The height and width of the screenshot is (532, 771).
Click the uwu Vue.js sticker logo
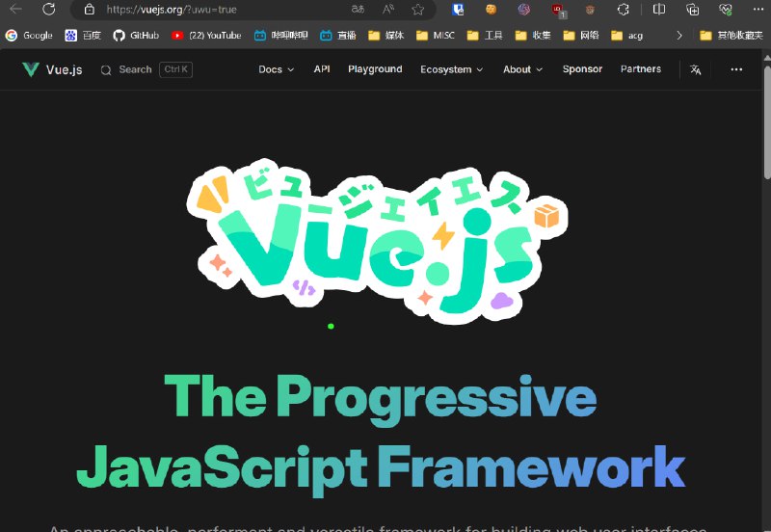point(377,241)
